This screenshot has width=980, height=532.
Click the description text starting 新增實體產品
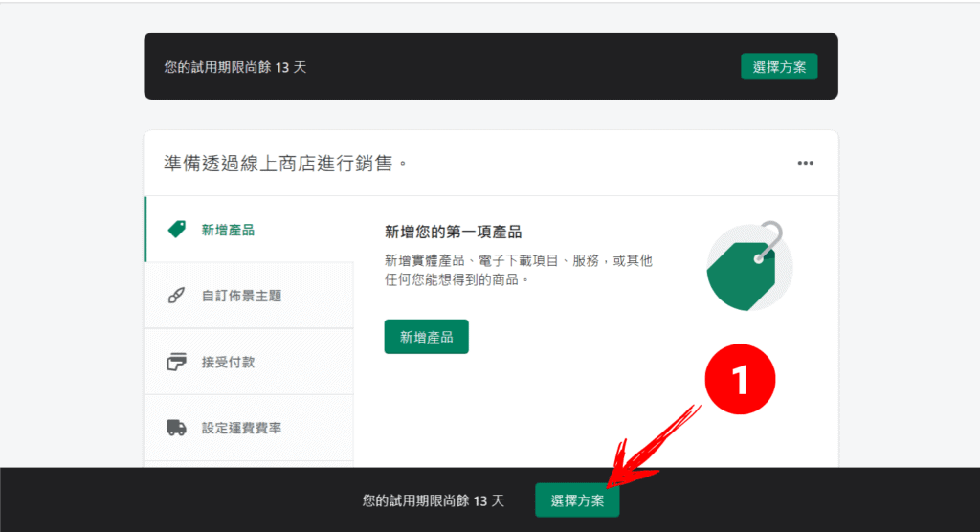tap(518, 270)
